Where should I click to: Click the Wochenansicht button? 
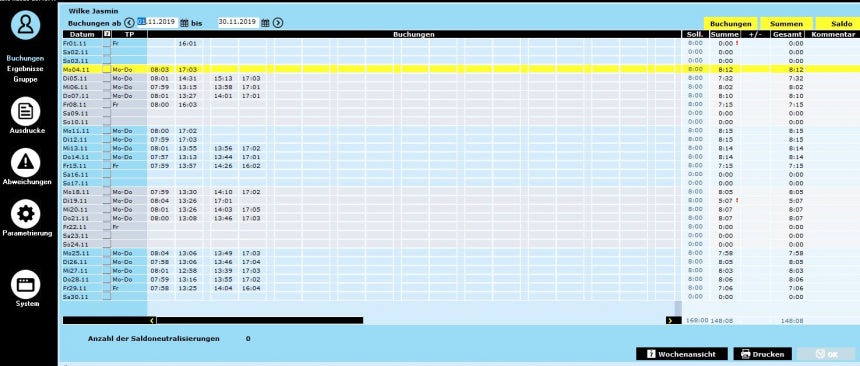tap(682, 354)
